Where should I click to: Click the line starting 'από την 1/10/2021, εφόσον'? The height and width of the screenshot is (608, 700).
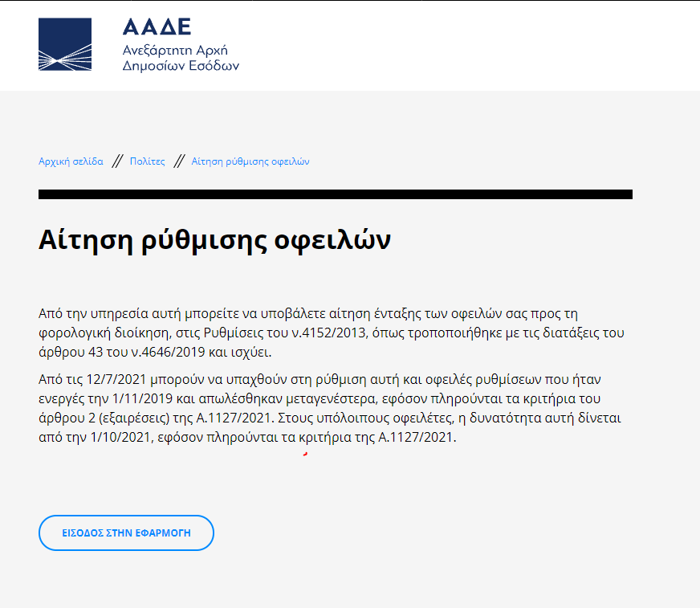coord(247,437)
